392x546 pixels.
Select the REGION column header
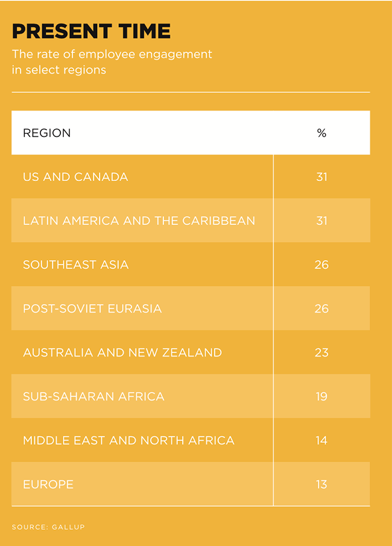tap(46, 133)
